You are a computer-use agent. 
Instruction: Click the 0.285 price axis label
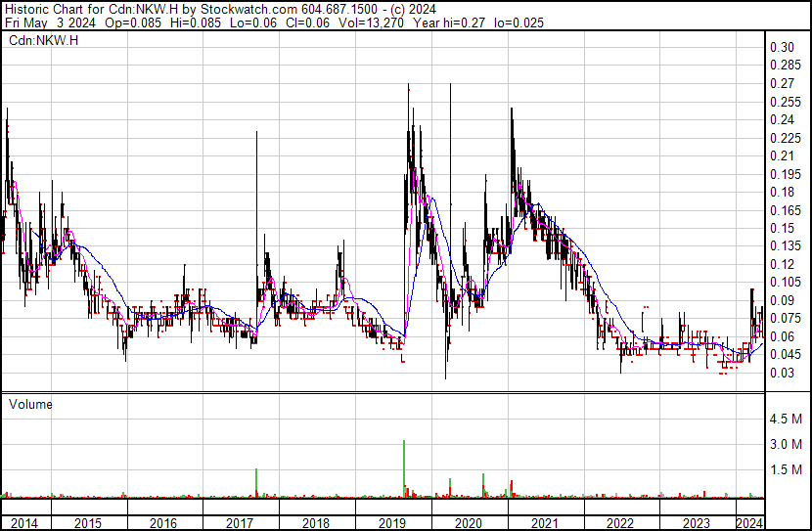click(x=786, y=66)
